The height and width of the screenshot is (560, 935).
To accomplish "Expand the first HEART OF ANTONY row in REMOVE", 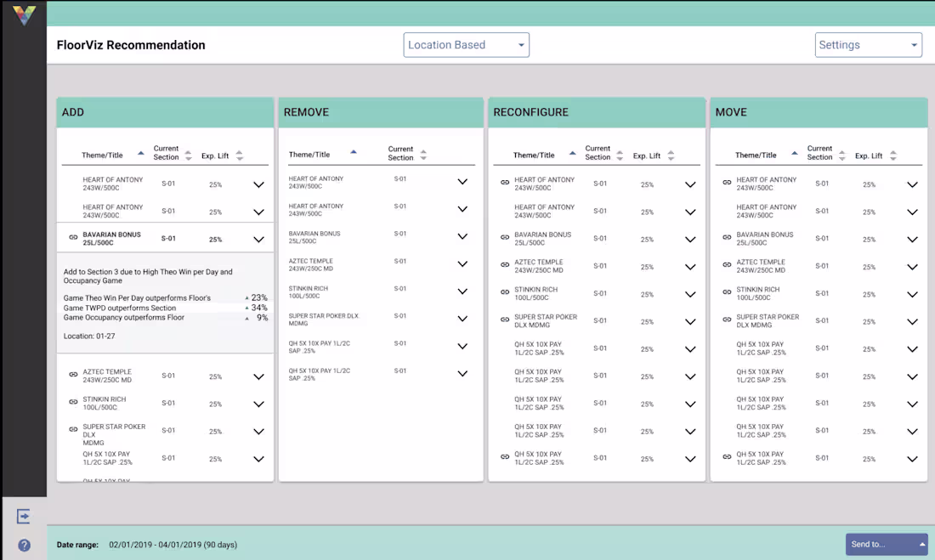I will coord(462,180).
